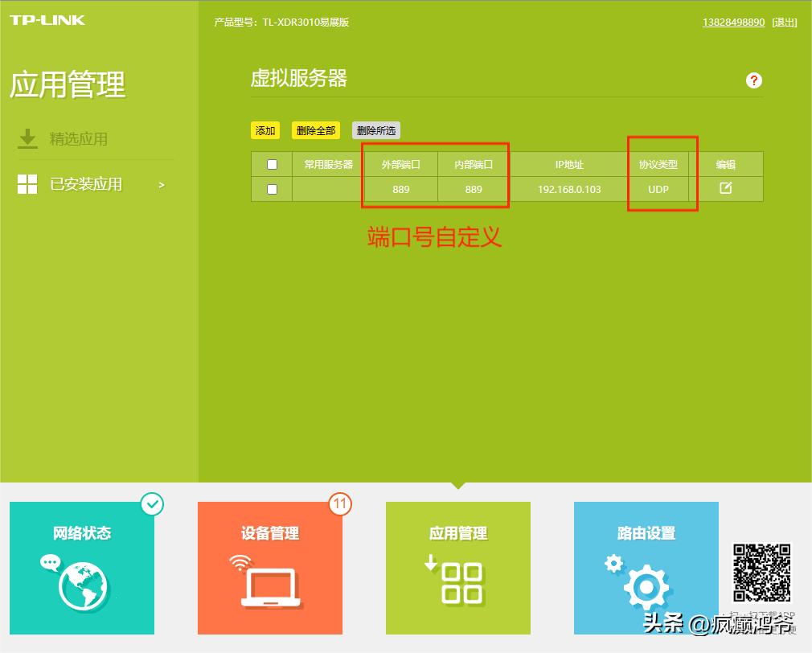Screen dimensions: 812x653
Task: Open the 13828498890 account link
Action: pos(733,22)
